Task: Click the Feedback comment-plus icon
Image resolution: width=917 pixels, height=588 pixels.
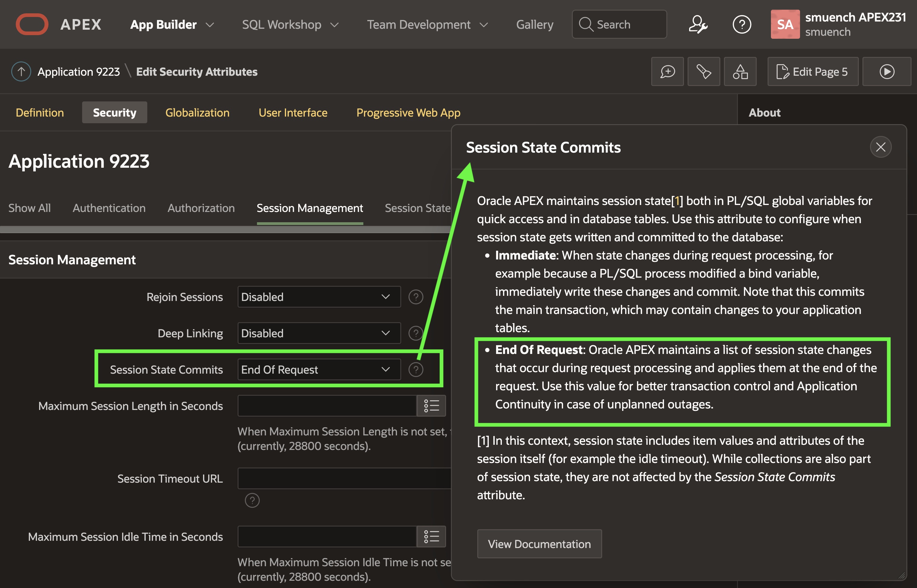Action: [x=667, y=71]
